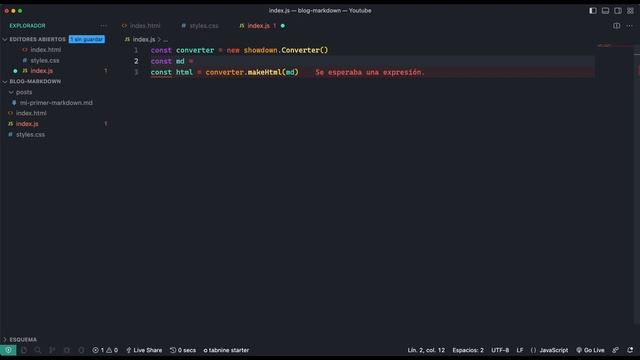Click 'Converter()' on line 1
Viewport: 640px width, 360px height.
click(304, 50)
